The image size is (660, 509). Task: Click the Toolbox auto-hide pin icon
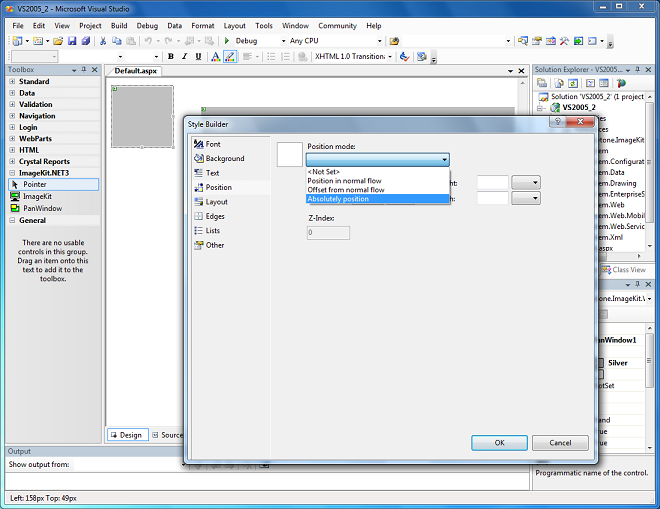pyautogui.click(x=84, y=69)
